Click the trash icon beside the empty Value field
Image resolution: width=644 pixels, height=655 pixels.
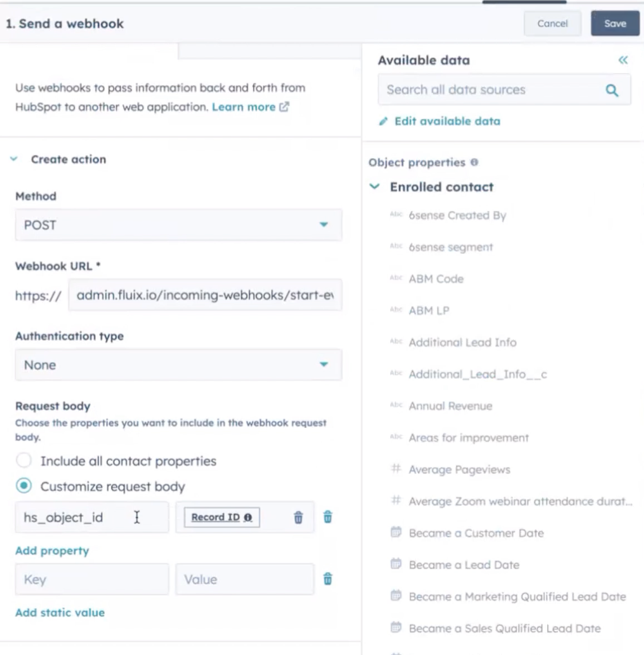pyautogui.click(x=328, y=579)
